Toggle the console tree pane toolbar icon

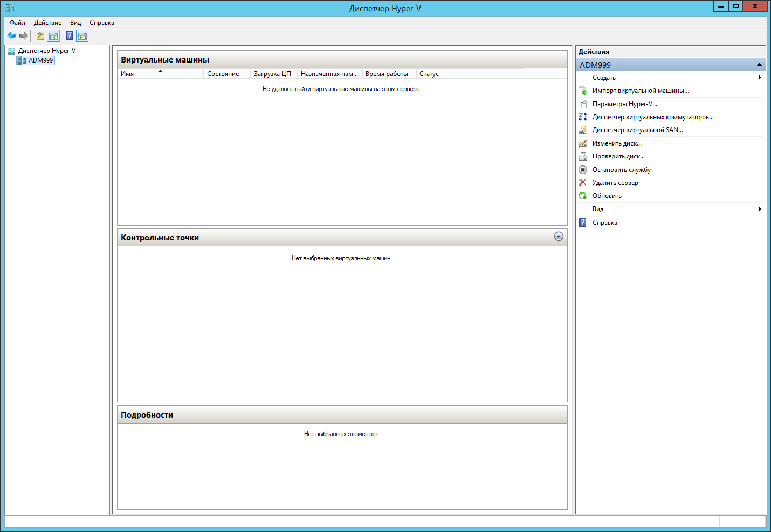click(53, 36)
